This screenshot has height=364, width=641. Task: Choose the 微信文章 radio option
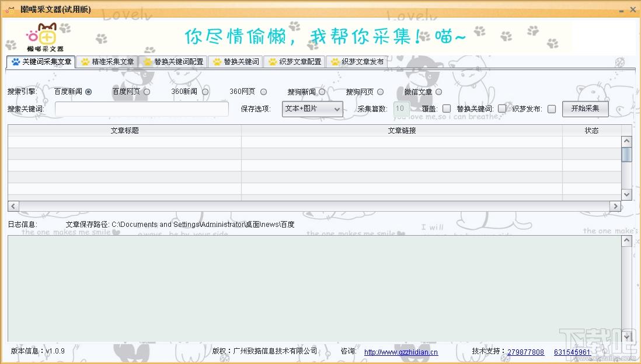438,92
